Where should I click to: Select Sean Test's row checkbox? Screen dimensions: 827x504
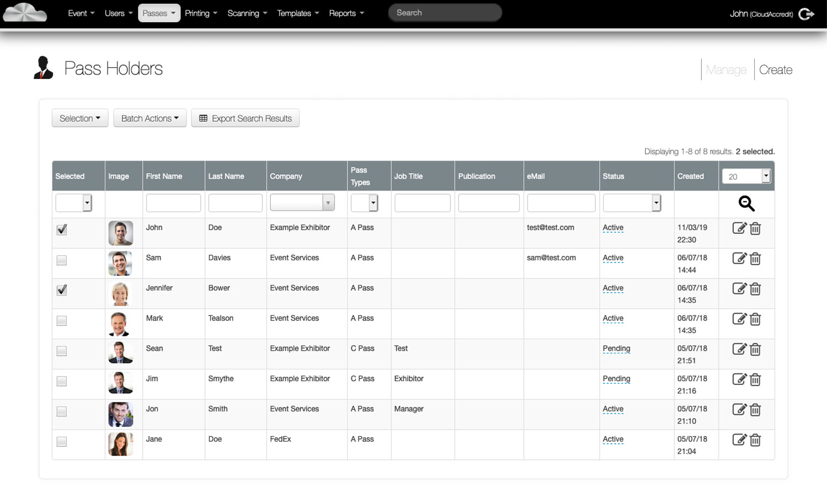tap(62, 351)
